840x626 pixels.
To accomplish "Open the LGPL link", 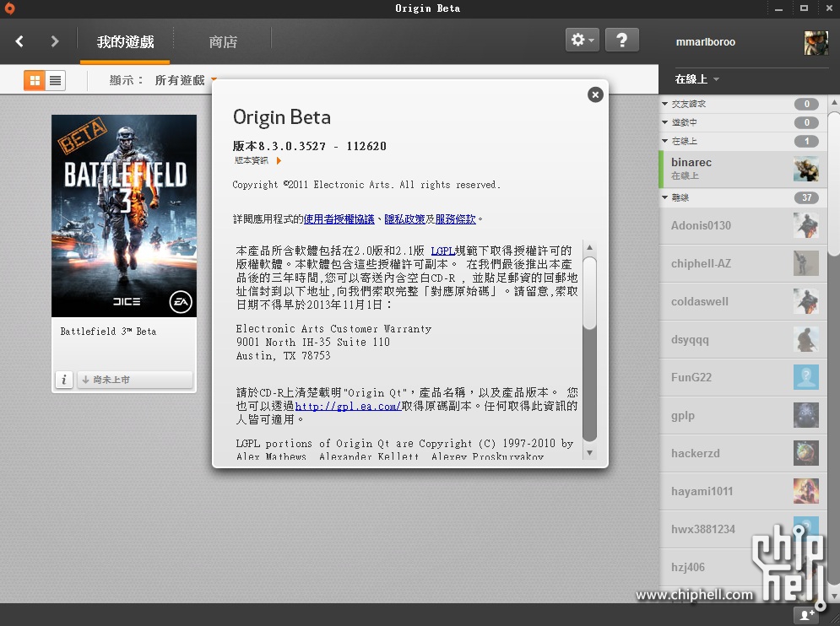I will click(x=442, y=251).
